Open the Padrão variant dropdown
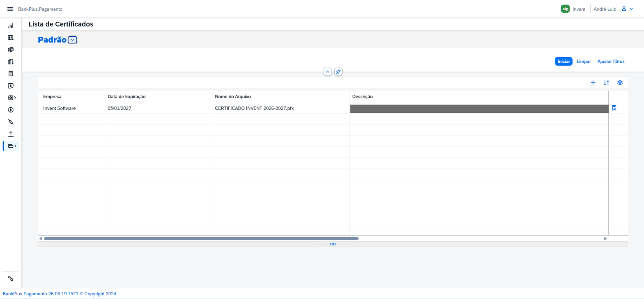The image size is (644, 299). click(x=72, y=40)
